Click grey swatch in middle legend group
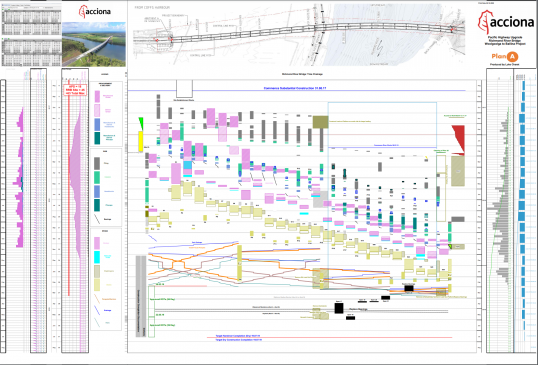This screenshot has height=365, width=538. coord(97,163)
